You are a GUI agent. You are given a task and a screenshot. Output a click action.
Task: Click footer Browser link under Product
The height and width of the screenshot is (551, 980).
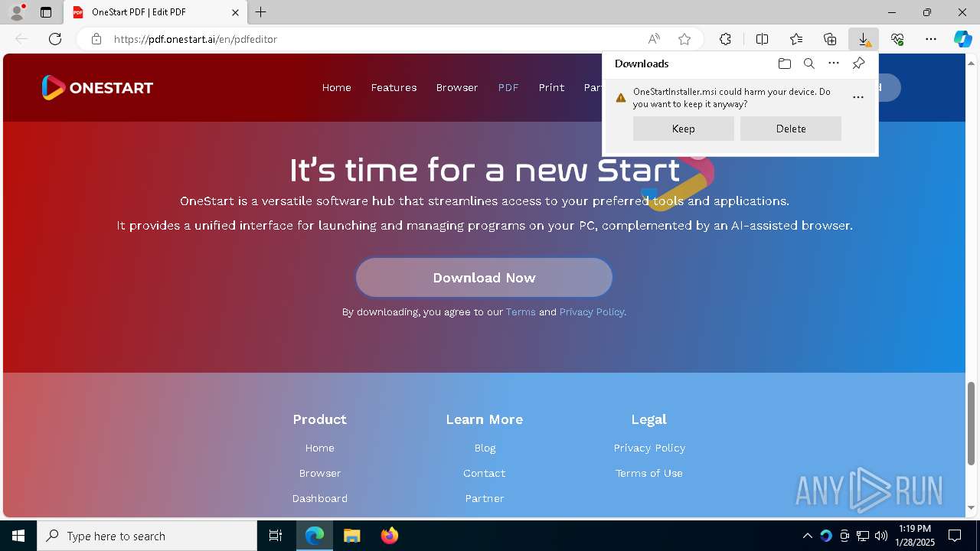pyautogui.click(x=320, y=473)
